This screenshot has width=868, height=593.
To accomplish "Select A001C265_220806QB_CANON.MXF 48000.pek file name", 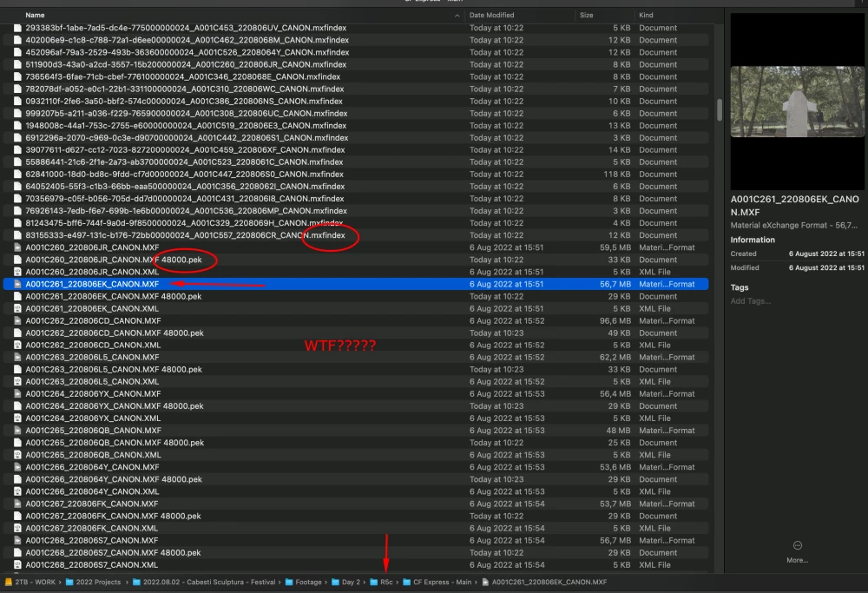I will pos(115,443).
